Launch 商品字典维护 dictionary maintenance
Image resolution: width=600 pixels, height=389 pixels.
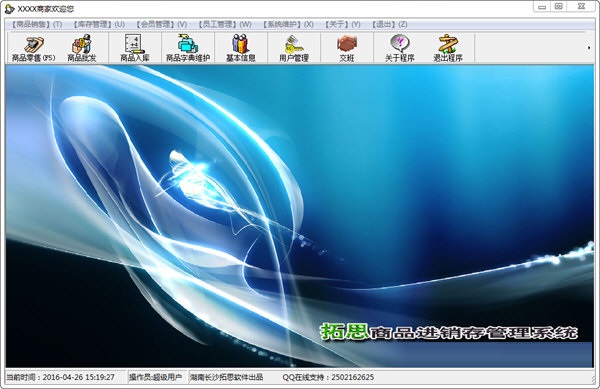188,48
